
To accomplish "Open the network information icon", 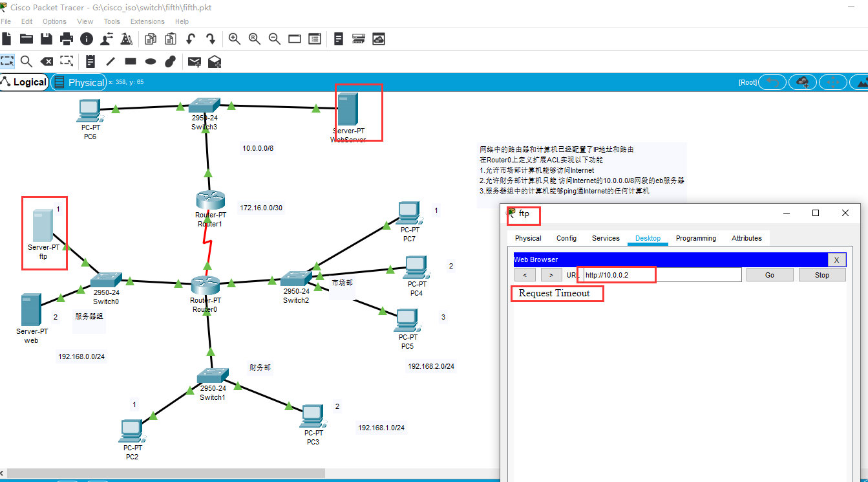I will (x=87, y=39).
